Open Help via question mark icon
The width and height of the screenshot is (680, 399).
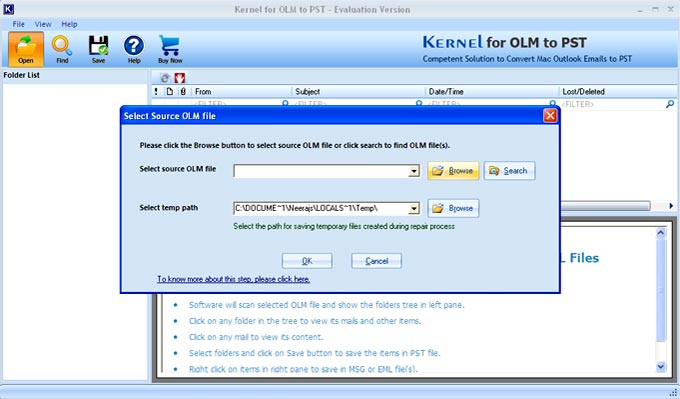(134, 49)
